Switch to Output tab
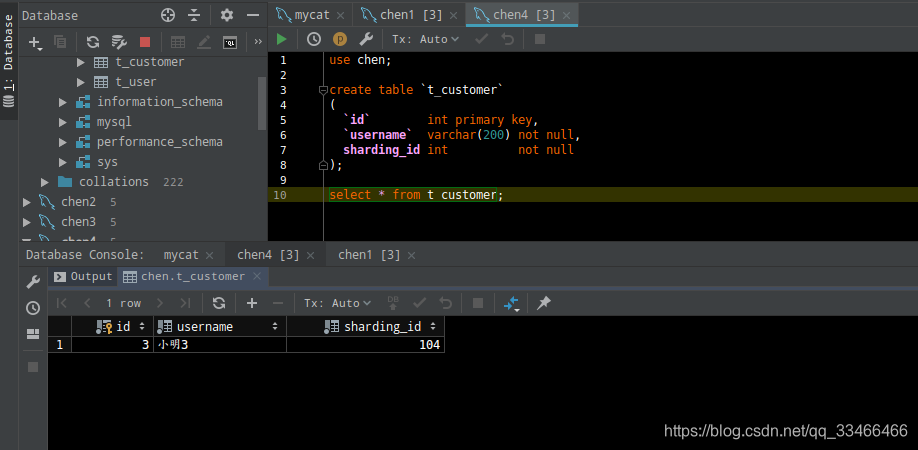The width and height of the screenshot is (918, 450). click(x=83, y=276)
